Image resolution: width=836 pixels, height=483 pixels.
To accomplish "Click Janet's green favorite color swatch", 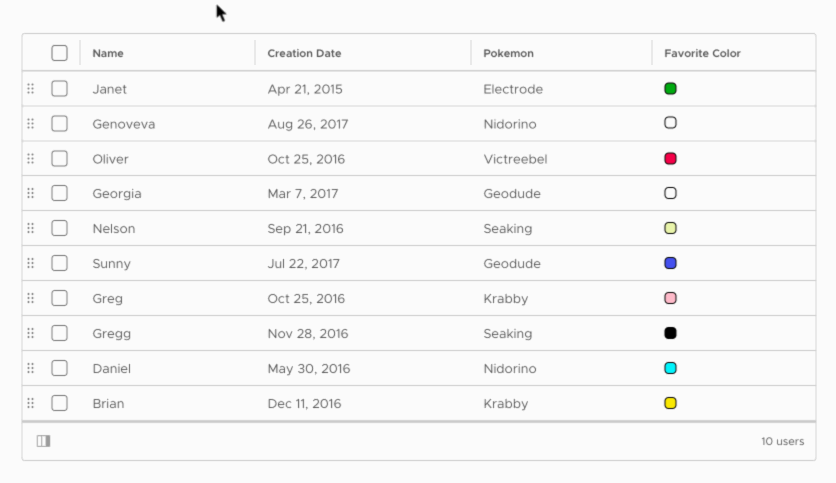I will pos(670,89).
